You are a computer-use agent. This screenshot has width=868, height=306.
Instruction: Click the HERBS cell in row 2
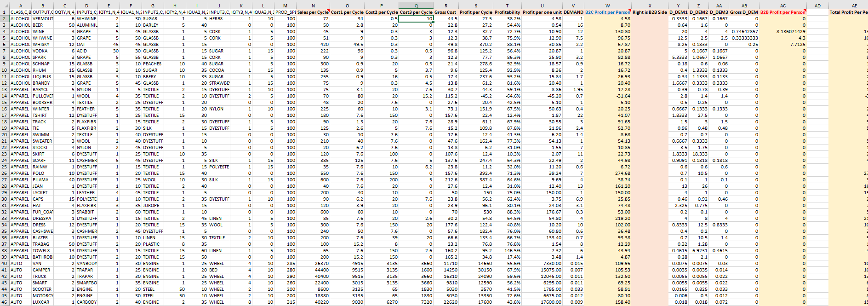point(219,19)
